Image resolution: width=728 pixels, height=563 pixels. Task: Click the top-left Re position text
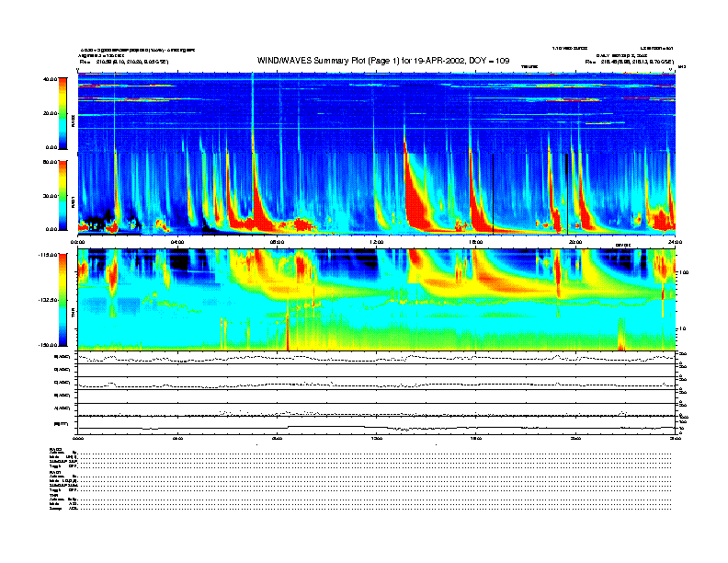click(x=124, y=62)
